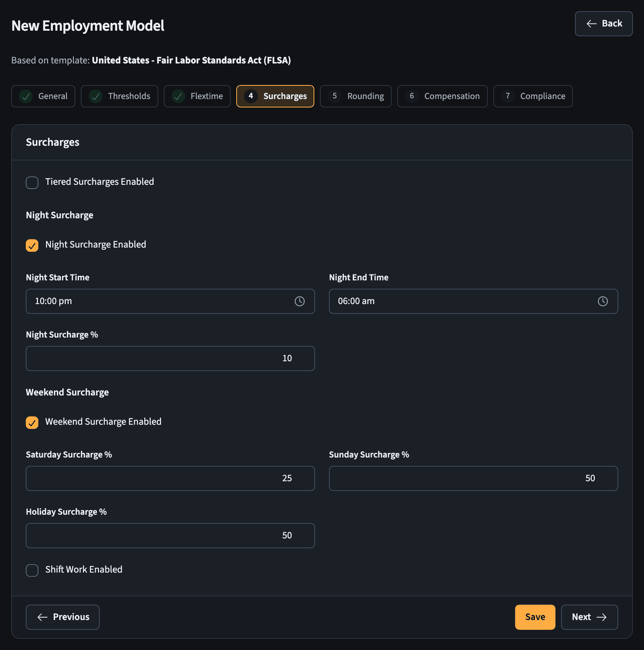Save the employment model

535,617
